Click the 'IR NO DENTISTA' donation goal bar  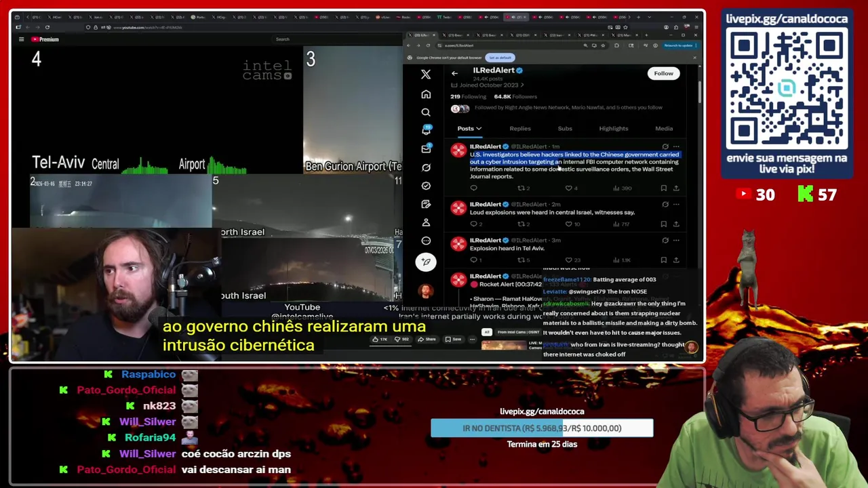(542, 428)
